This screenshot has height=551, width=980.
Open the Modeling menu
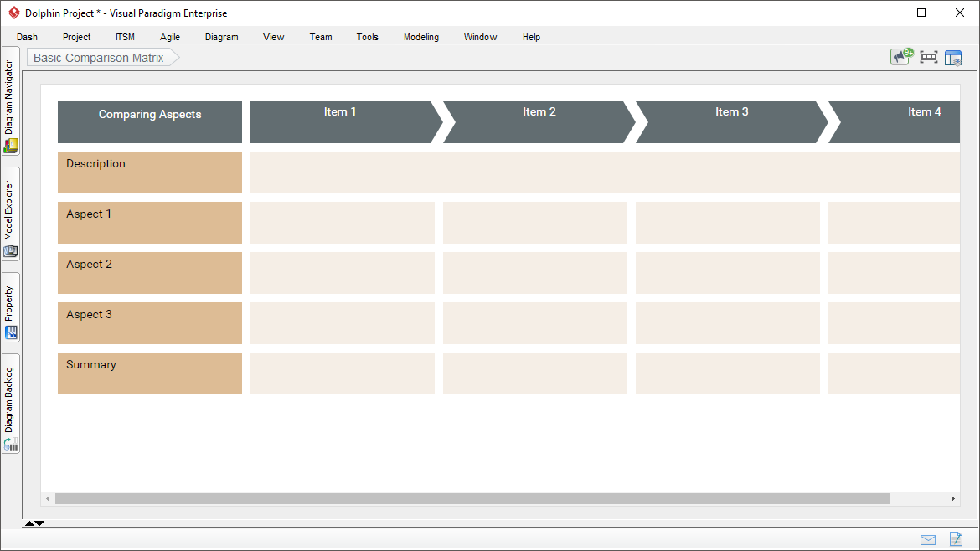point(421,37)
